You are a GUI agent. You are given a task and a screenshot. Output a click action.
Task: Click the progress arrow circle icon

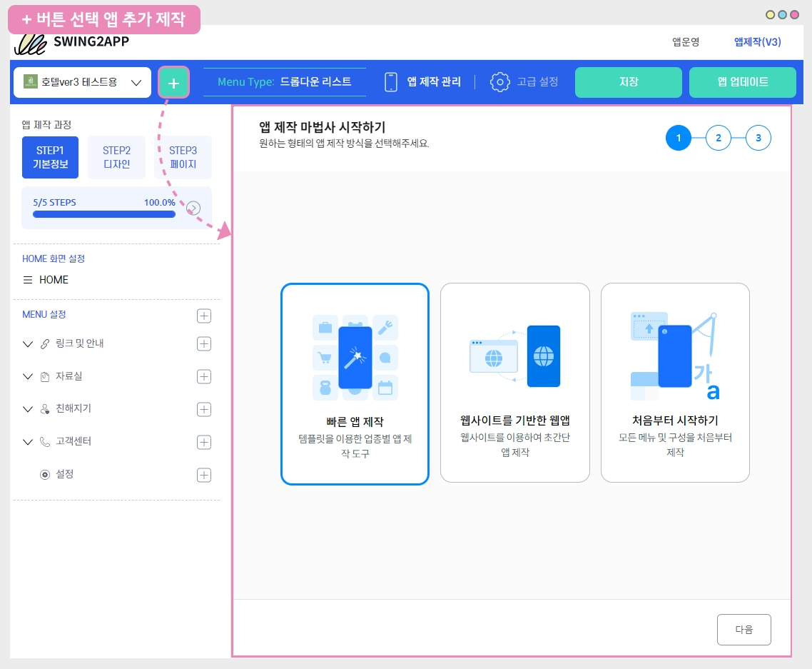pyautogui.click(x=193, y=208)
